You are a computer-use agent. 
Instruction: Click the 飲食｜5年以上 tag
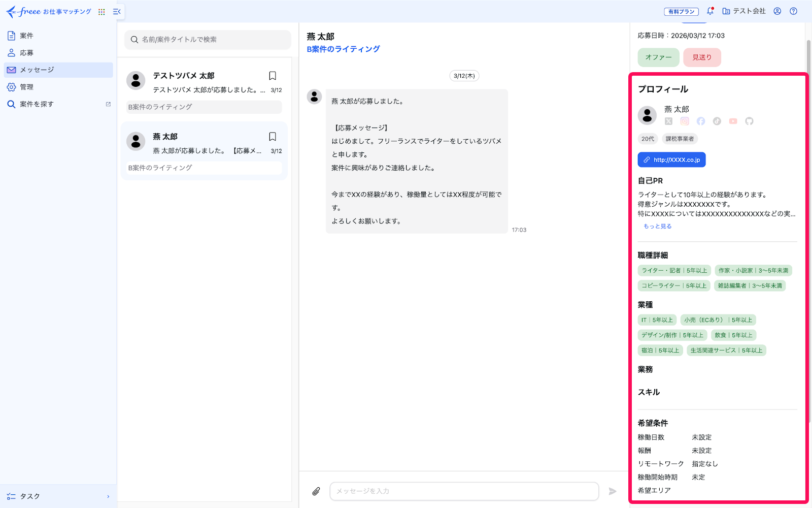tap(733, 335)
